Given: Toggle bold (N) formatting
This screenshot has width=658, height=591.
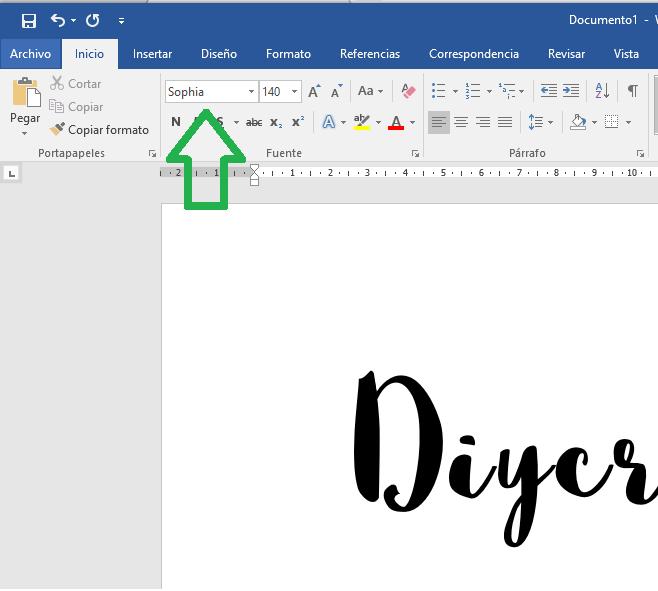Looking at the screenshot, I should point(176,122).
